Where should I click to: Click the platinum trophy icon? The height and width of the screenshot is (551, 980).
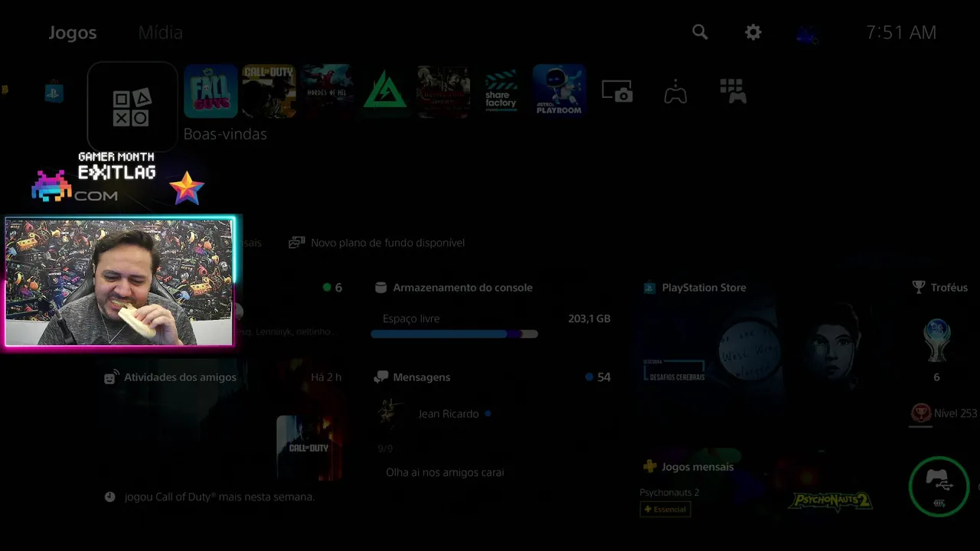coord(936,339)
